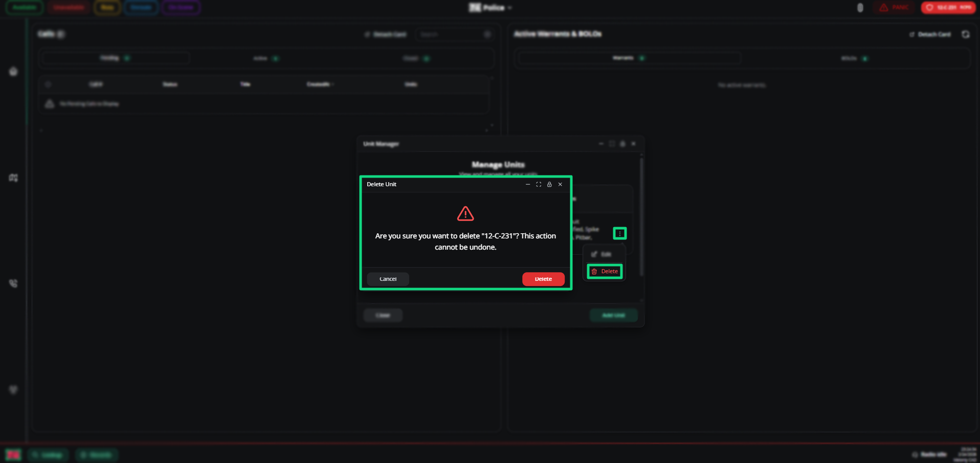Close the Unit Manager window behind

(634, 144)
